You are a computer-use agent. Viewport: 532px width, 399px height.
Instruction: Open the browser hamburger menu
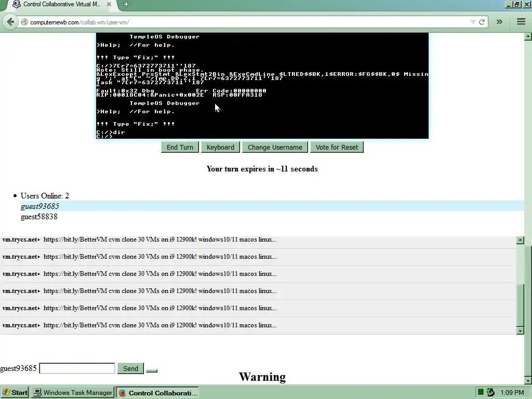521,22
